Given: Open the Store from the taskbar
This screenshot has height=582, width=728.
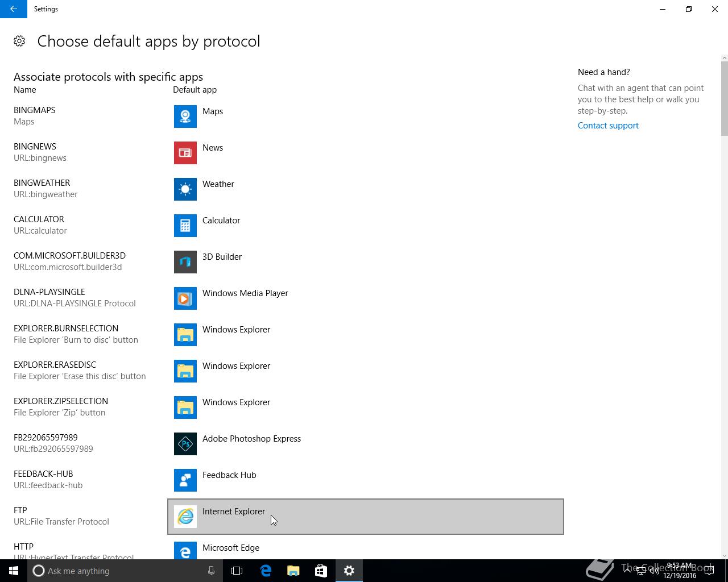Looking at the screenshot, I should (321, 571).
